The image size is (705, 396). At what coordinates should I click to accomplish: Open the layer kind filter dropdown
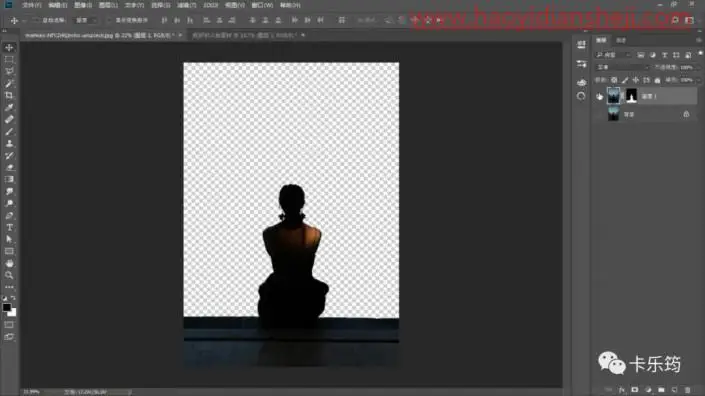click(x=613, y=55)
